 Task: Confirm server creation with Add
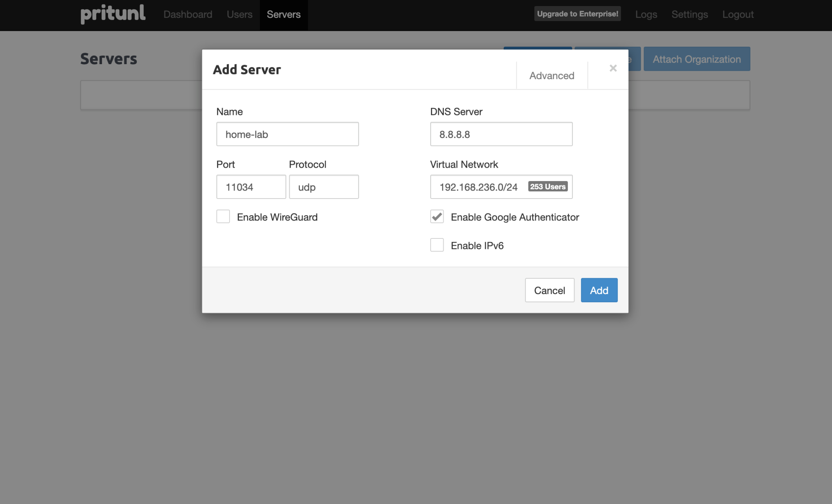pyautogui.click(x=599, y=290)
